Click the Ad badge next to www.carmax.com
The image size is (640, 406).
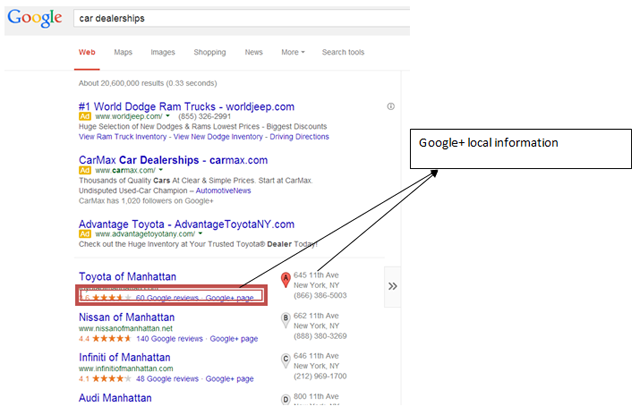tap(85, 170)
